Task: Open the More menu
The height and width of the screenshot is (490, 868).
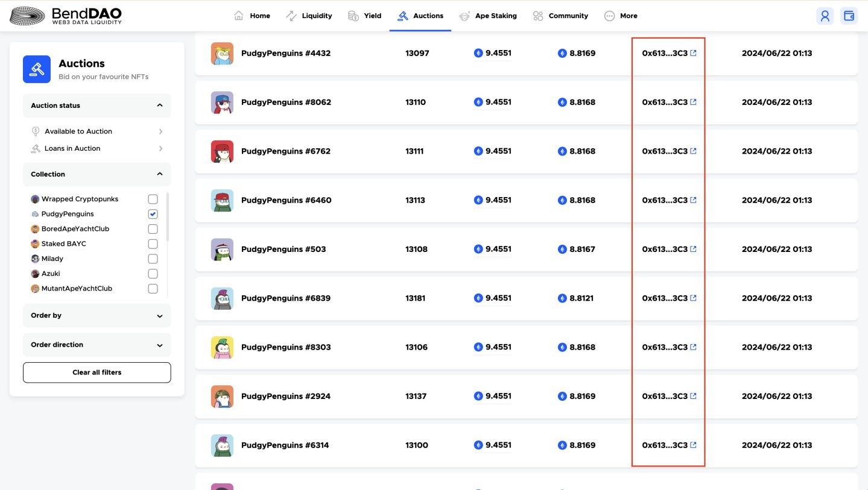Action: [621, 16]
